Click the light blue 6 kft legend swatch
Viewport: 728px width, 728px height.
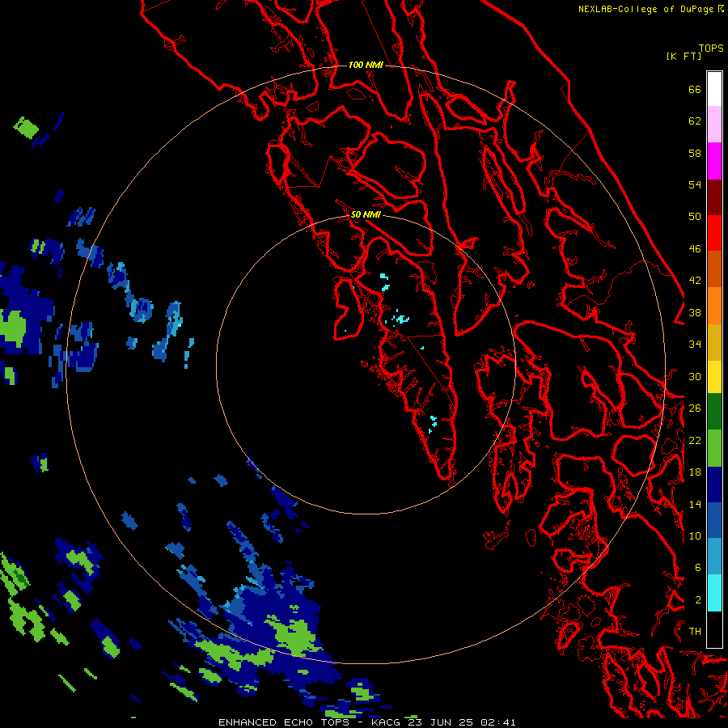[x=714, y=557]
